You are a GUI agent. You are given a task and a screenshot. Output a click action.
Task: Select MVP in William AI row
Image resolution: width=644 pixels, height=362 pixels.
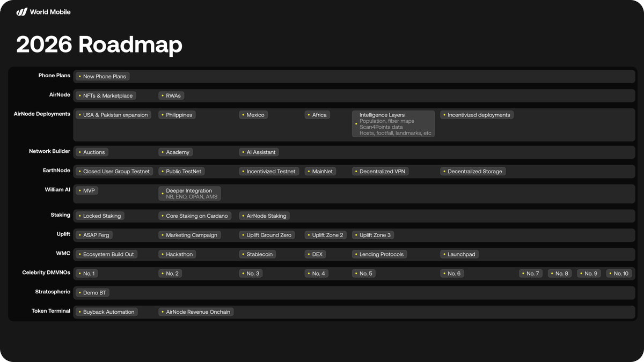click(87, 191)
